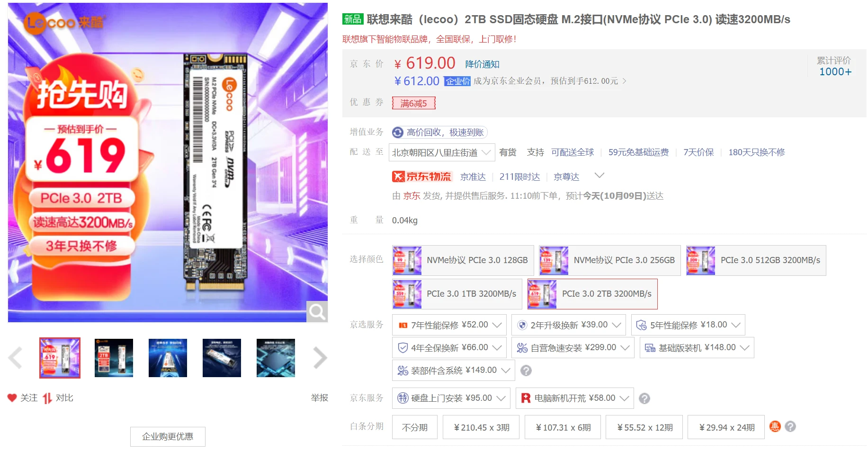This screenshot has height=450, width=868.
Task: Click the 211限时达 link
Action: click(x=519, y=177)
